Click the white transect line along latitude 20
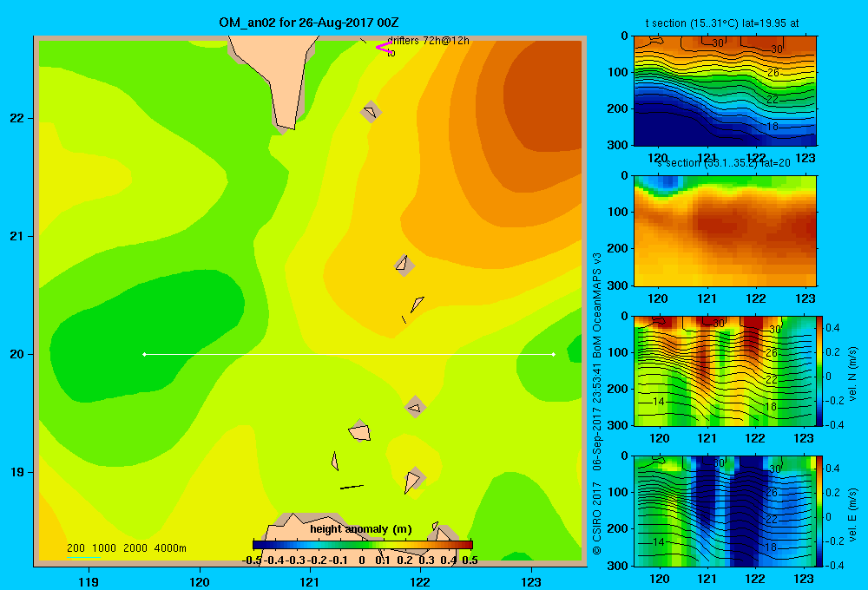The width and height of the screenshot is (868, 590). (x=349, y=354)
